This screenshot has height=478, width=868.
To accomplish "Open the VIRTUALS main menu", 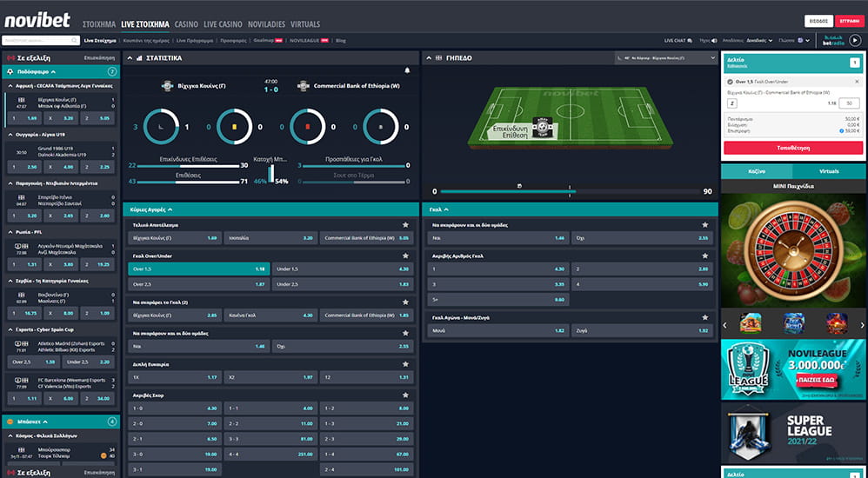I will click(x=305, y=24).
